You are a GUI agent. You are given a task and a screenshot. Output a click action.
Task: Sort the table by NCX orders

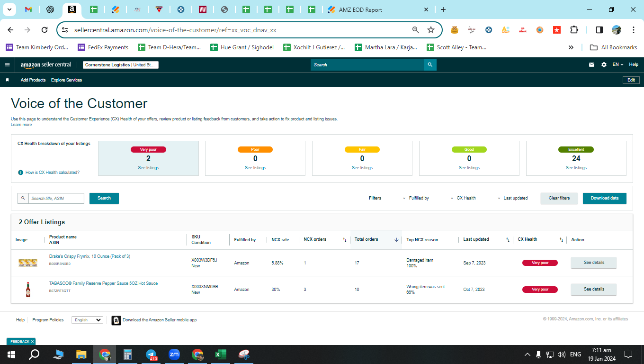(344, 240)
